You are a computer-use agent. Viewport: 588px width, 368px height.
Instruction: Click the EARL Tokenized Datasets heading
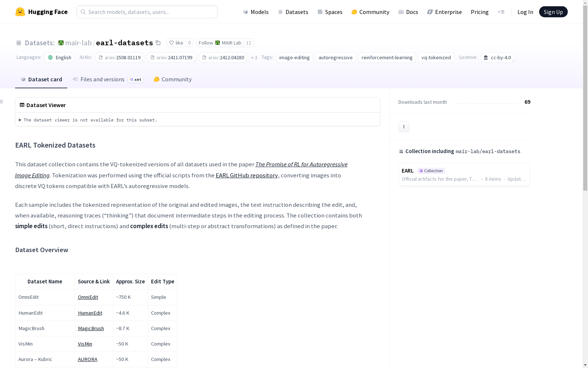pos(55,145)
